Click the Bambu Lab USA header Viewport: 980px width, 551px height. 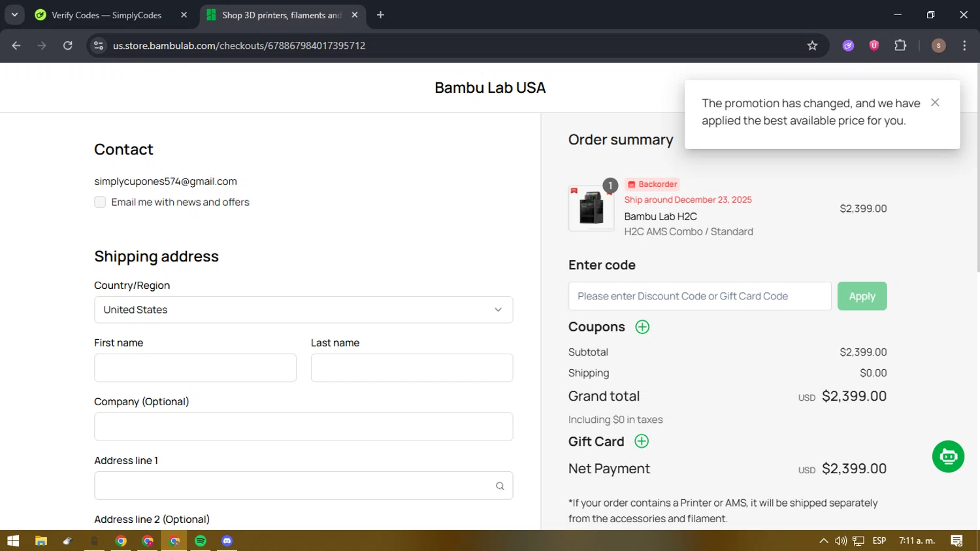tap(490, 88)
